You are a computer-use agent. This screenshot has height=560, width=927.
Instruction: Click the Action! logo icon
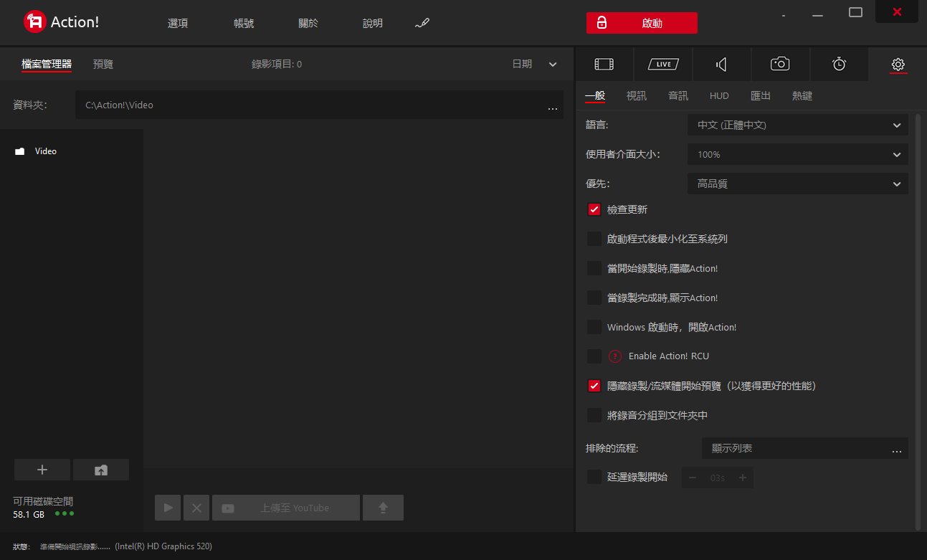pyautogui.click(x=34, y=22)
